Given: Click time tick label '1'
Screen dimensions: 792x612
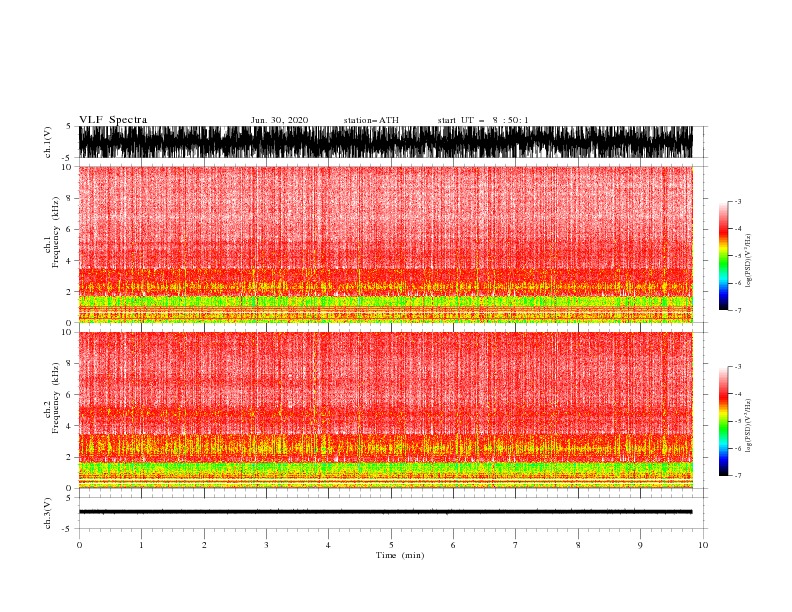Looking at the screenshot, I should pos(141,545).
